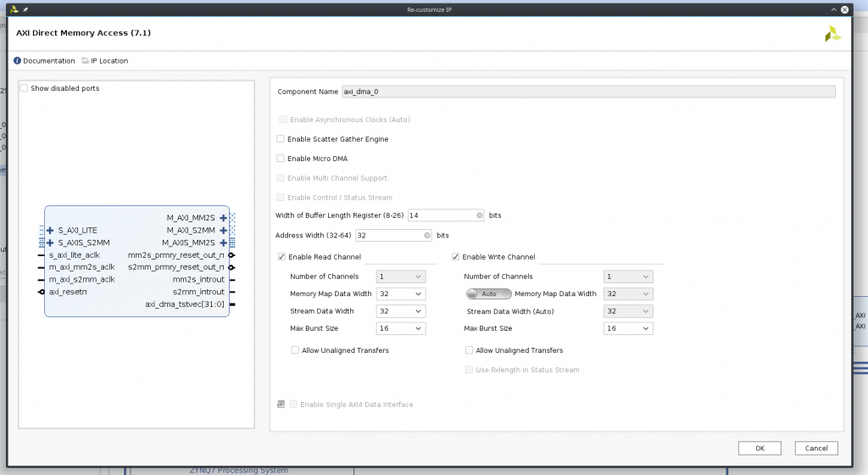Viewport: 868px width, 475px height.
Task: Open write channel Max Burst Size dropdown
Action: point(628,328)
